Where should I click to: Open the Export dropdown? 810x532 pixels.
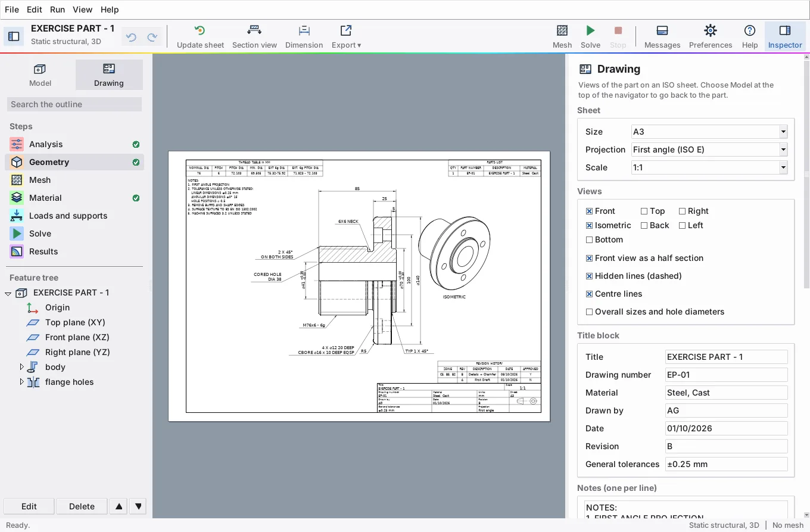click(x=346, y=36)
